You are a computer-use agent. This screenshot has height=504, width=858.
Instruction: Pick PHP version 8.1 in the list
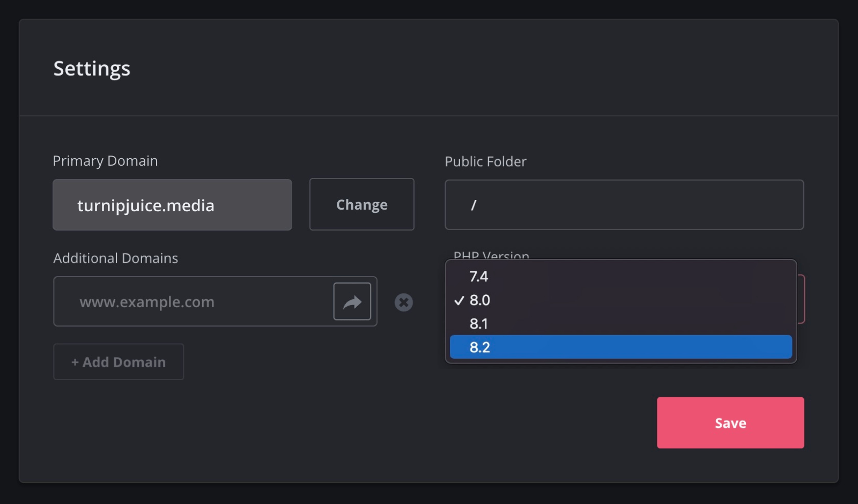pyautogui.click(x=621, y=324)
